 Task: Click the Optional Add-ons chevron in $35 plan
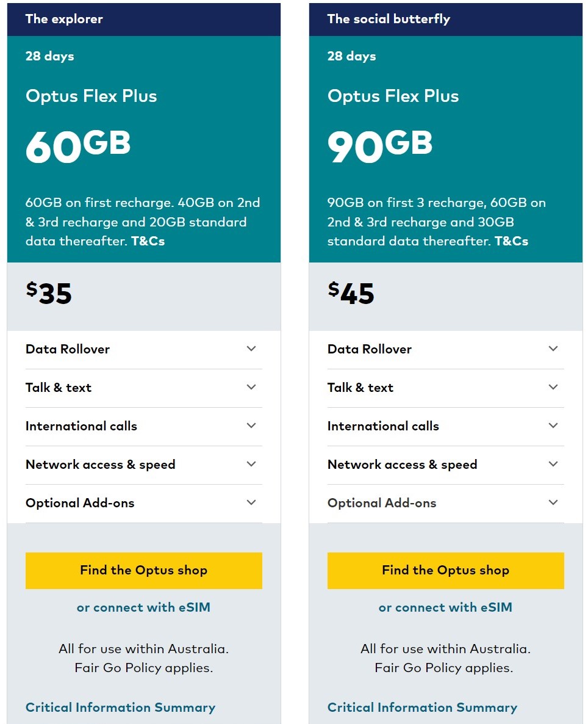coord(251,502)
